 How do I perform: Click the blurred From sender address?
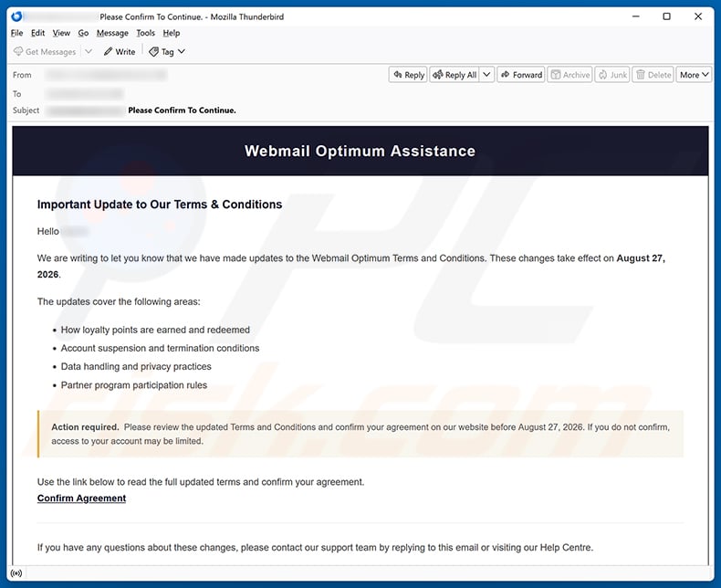(x=106, y=75)
